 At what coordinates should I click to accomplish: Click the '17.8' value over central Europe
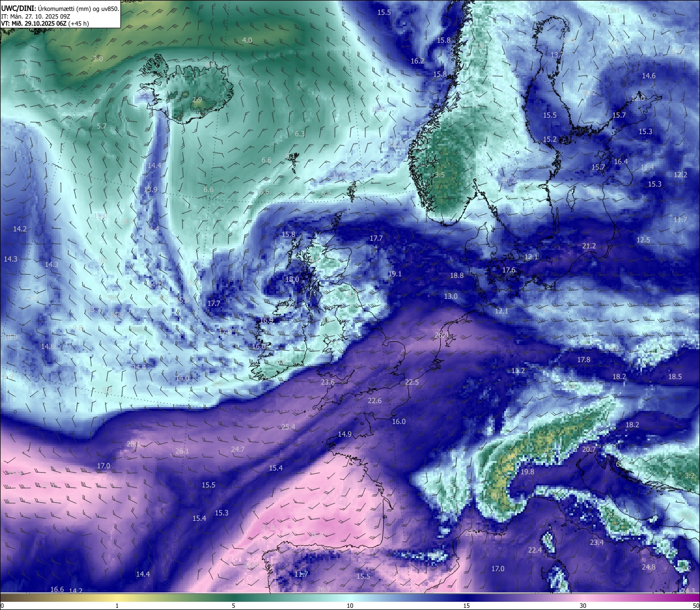pyautogui.click(x=584, y=360)
